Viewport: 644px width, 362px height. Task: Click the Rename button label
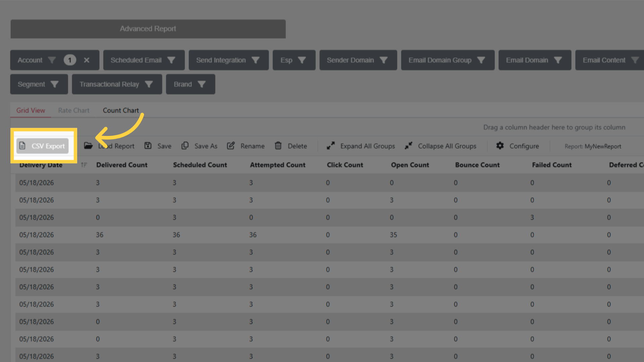pos(252,146)
